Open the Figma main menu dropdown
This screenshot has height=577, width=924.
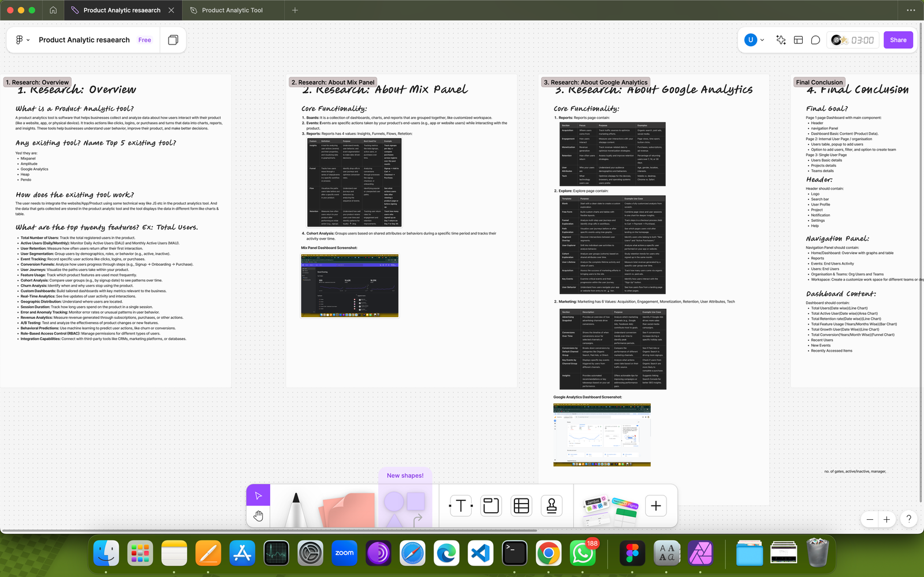coord(22,40)
